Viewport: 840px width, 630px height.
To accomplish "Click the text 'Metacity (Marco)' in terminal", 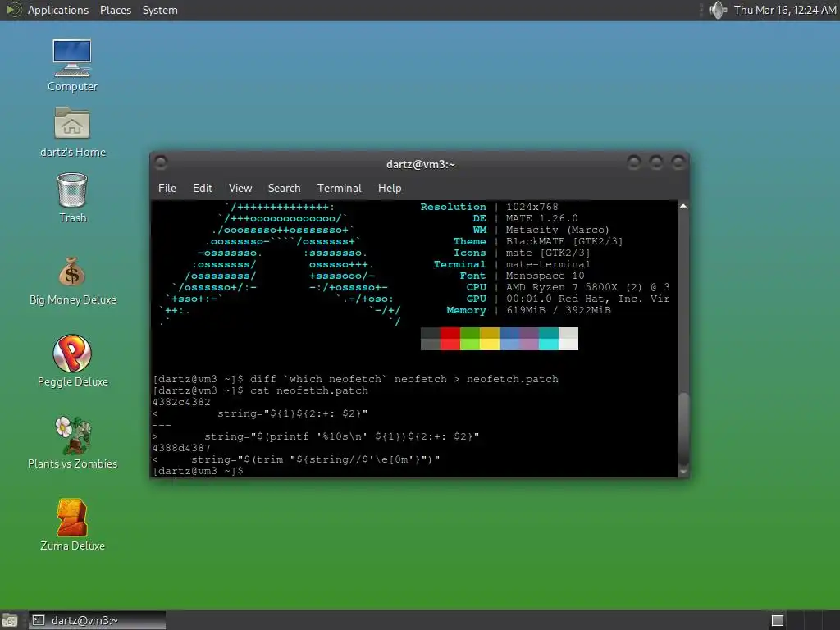I will click(x=558, y=230).
